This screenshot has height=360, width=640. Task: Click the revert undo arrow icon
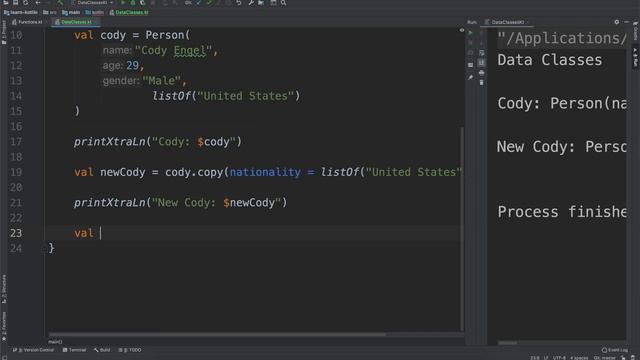(x=239, y=2)
